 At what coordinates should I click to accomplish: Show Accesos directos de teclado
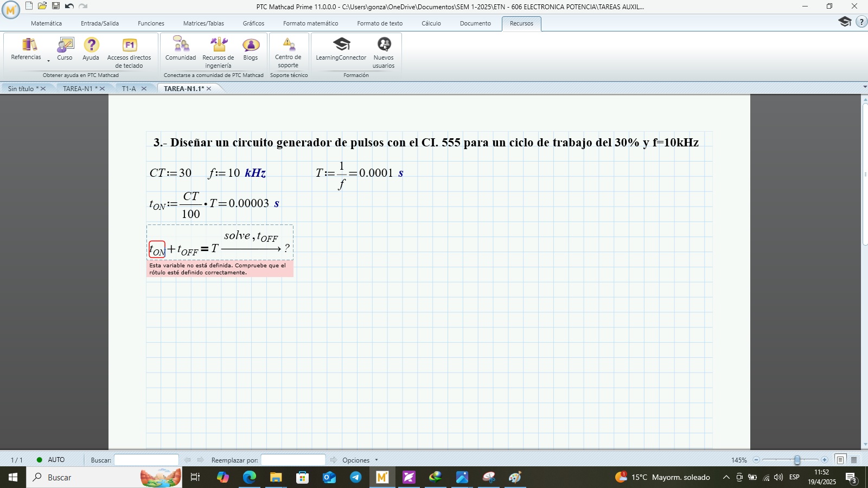(130, 52)
